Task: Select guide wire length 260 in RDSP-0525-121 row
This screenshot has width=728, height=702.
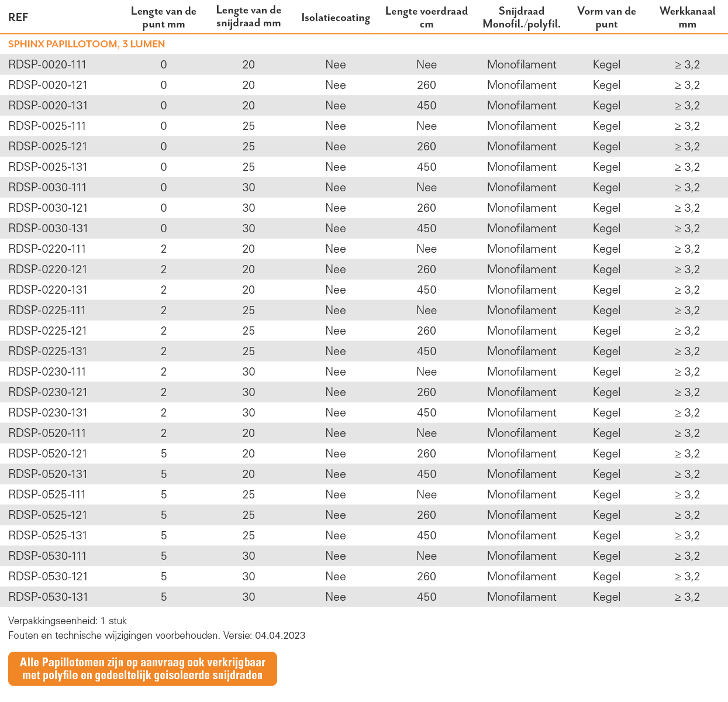Action: point(427,515)
